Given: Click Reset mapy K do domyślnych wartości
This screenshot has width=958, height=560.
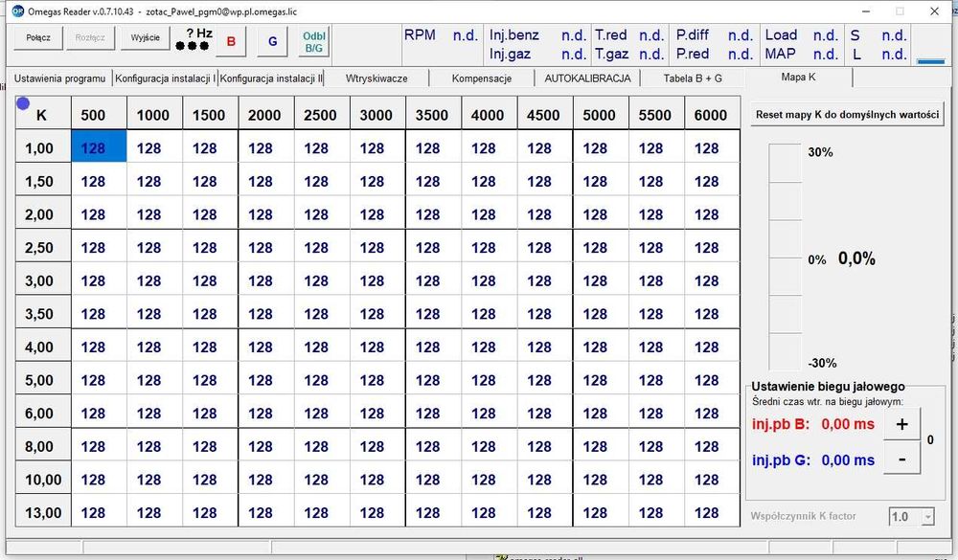Looking at the screenshot, I should point(847,114).
